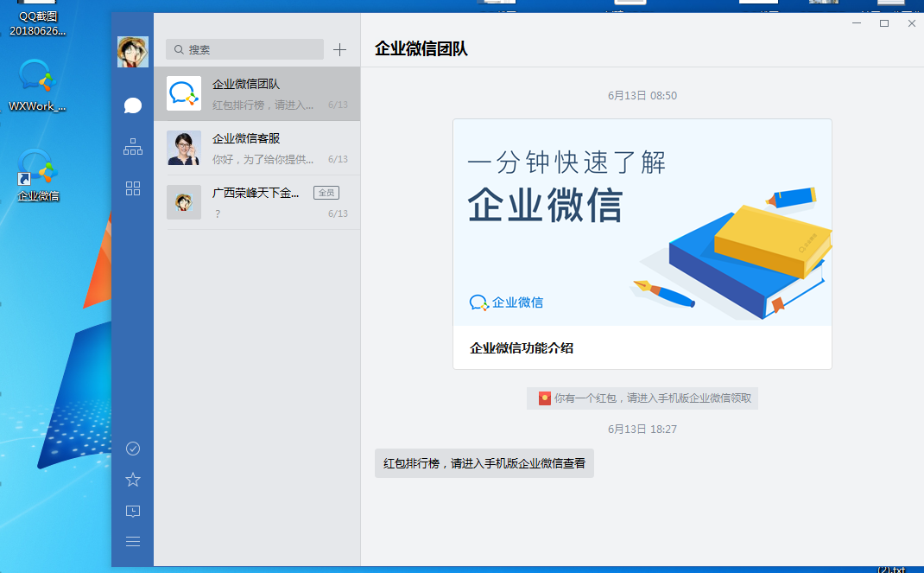Image resolution: width=924 pixels, height=573 pixels.
Task: Click the 企业微信团队 chat title header
Action: (421, 48)
